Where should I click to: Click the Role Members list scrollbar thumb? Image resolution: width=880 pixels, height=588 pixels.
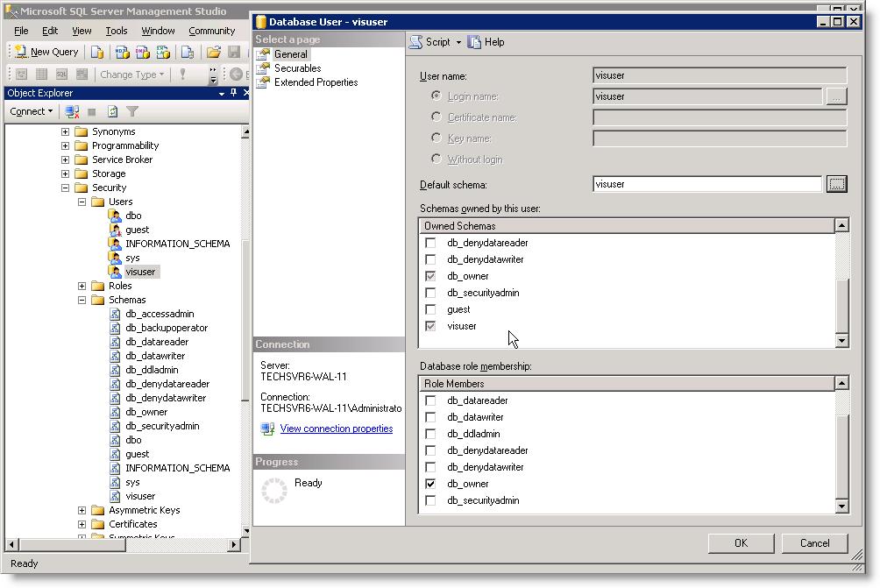[x=841, y=457]
